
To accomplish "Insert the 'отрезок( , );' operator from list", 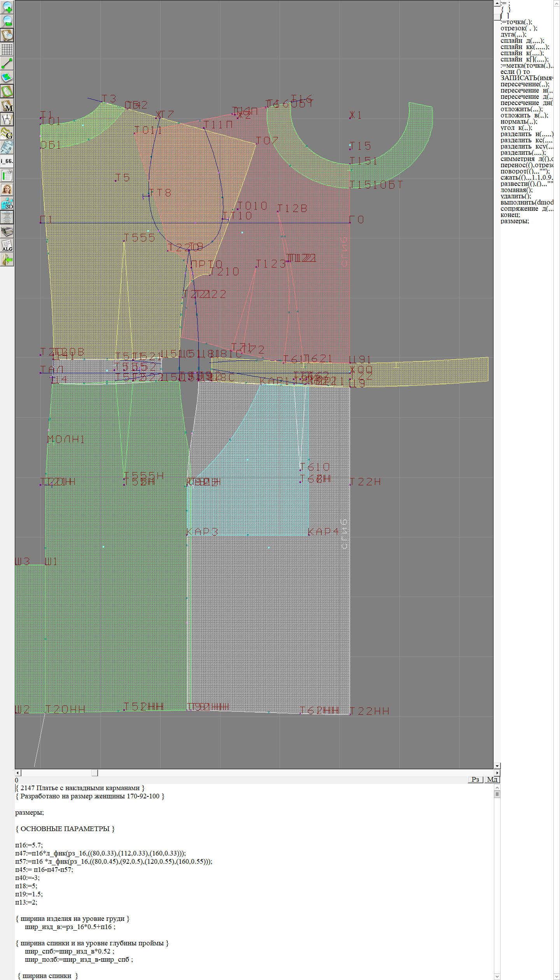I will [x=519, y=28].
